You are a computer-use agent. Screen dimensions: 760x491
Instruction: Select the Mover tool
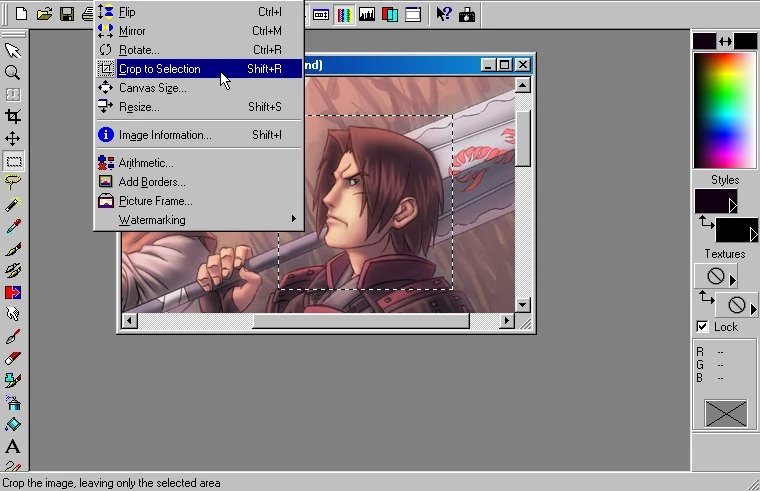click(13, 139)
